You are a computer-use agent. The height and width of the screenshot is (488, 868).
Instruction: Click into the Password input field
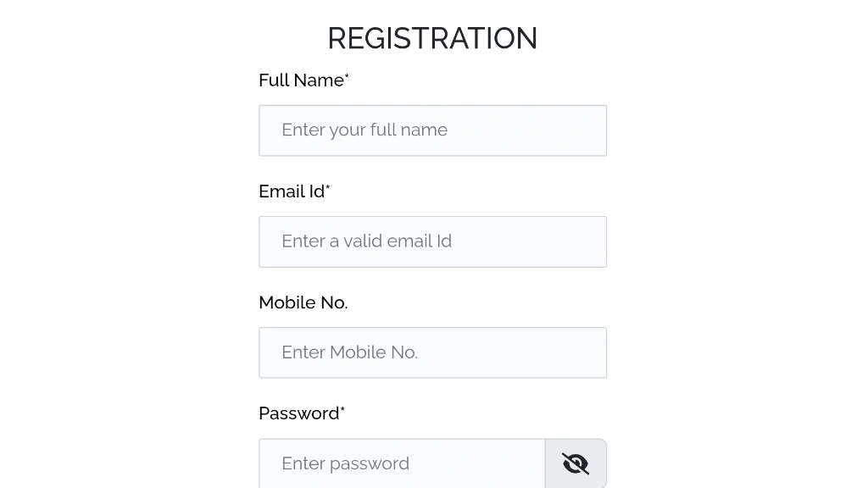point(402,463)
